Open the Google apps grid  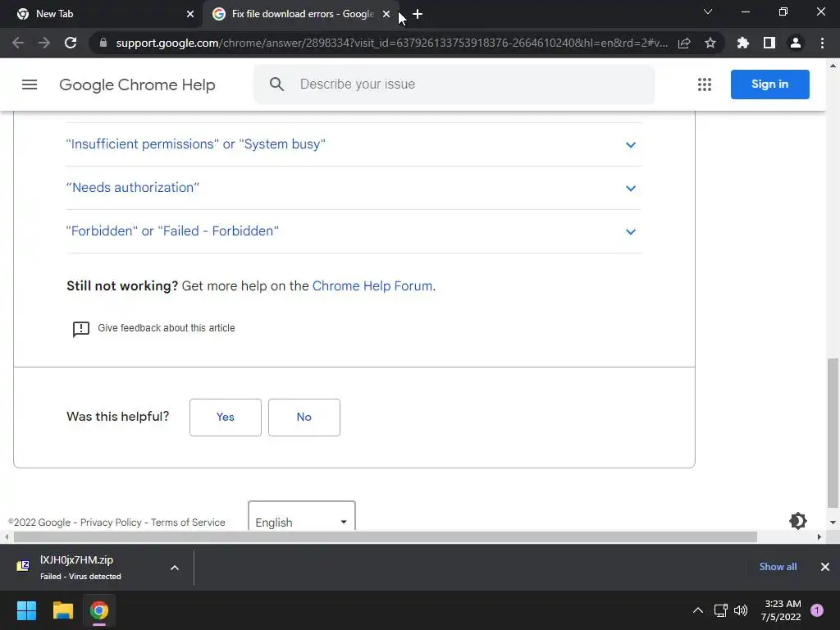pos(705,84)
